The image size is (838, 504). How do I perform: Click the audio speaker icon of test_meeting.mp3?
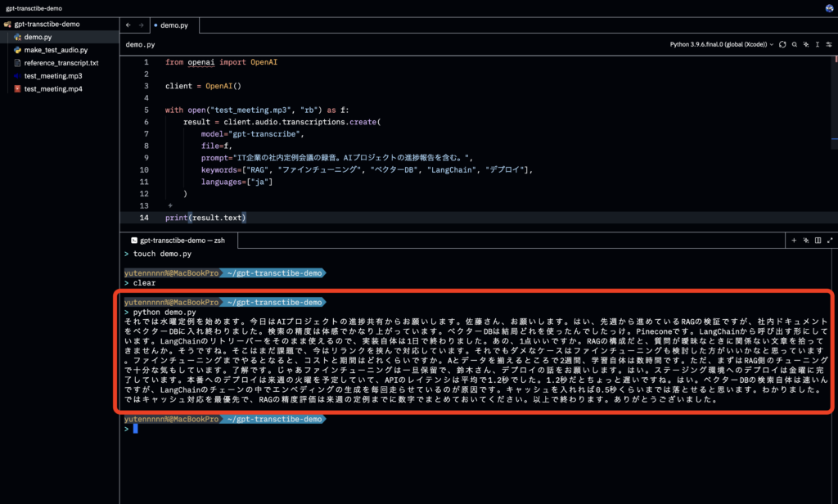[x=18, y=76]
